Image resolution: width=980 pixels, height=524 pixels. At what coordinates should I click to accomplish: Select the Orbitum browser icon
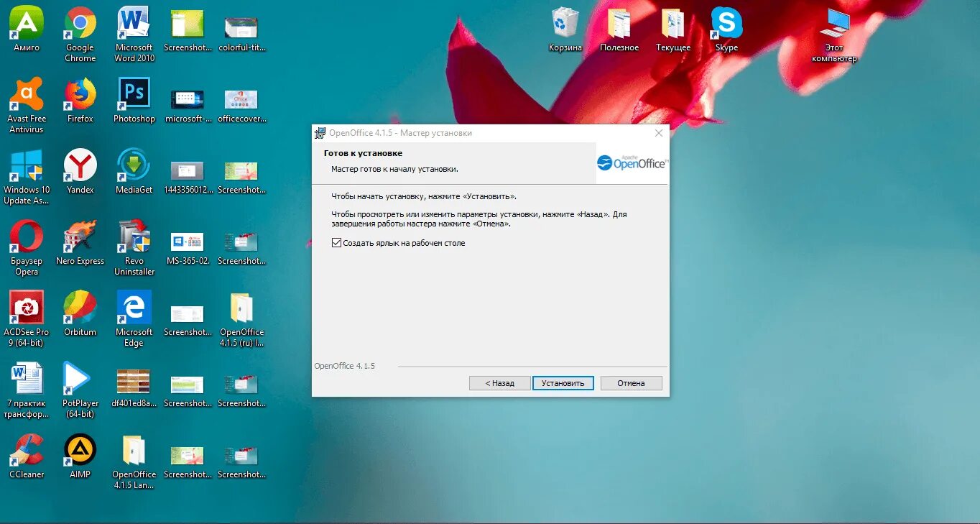[80, 314]
